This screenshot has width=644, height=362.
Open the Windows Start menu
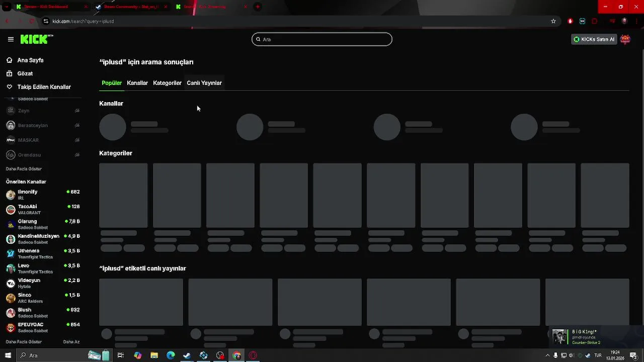[8, 355]
